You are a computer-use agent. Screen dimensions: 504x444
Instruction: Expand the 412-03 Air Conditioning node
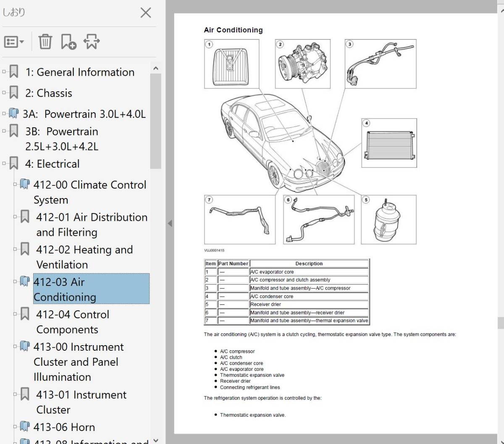coord(15,282)
